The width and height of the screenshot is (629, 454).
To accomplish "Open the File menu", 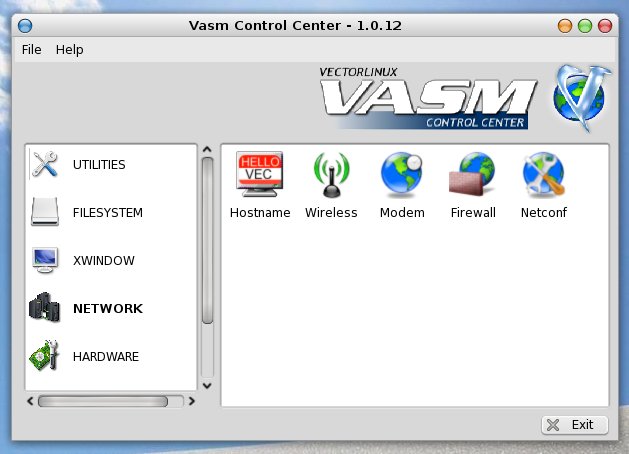I will 31,49.
